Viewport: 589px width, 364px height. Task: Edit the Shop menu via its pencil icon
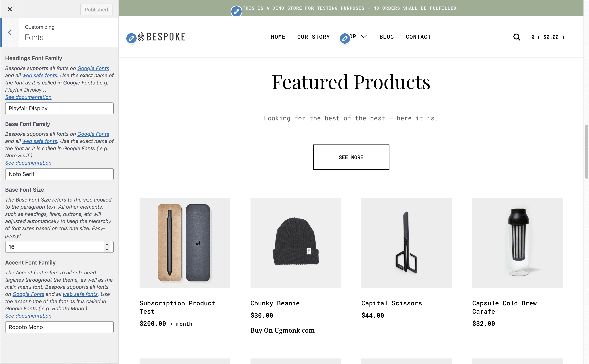[x=345, y=38]
